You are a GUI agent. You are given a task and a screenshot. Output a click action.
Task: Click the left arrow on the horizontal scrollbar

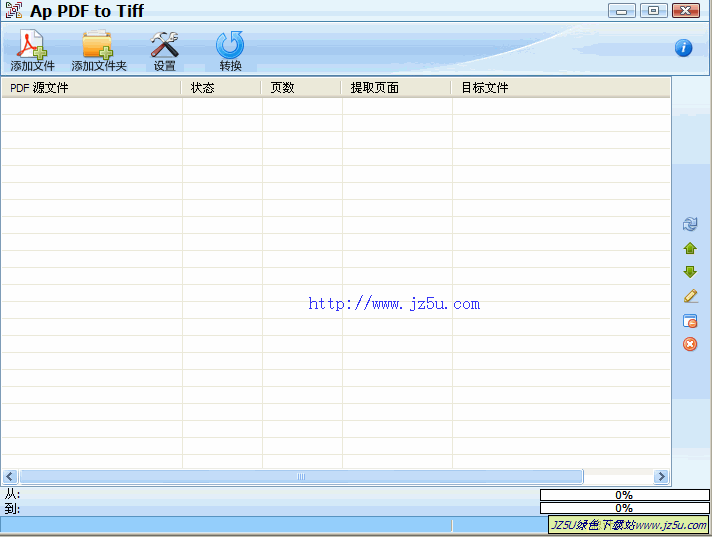pyautogui.click(x=10, y=477)
